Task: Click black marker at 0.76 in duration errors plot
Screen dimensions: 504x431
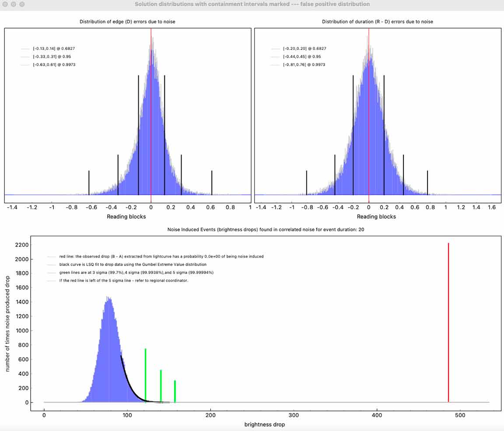Action: [x=427, y=182]
